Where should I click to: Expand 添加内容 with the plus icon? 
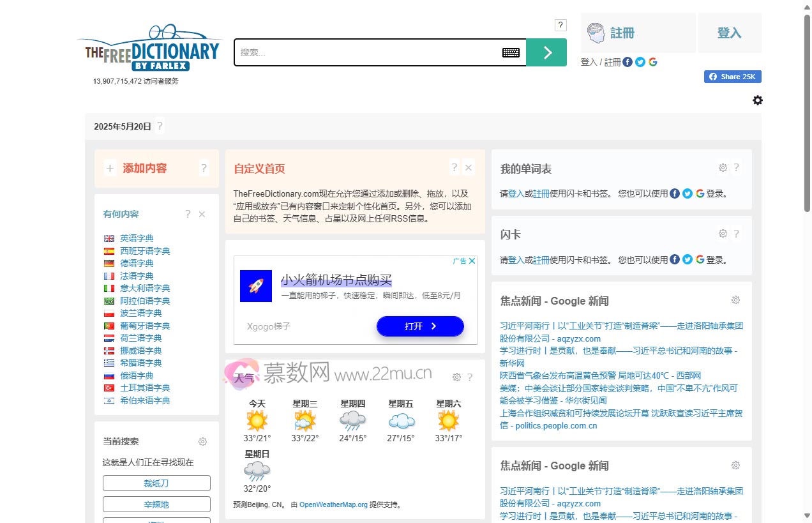110,169
